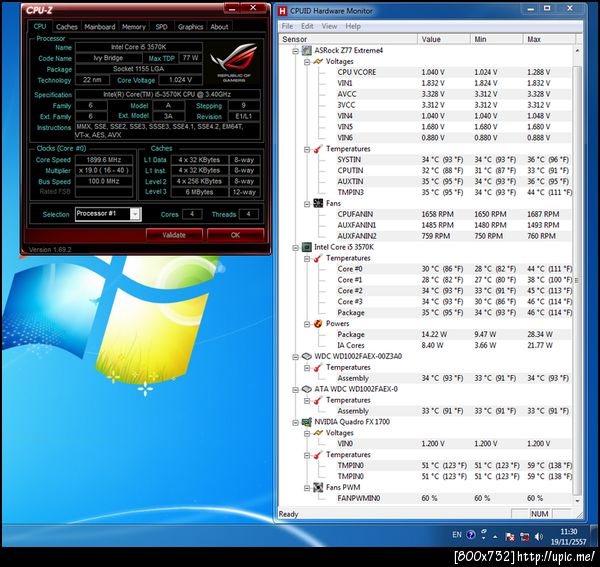Collapse the ASRock Fans group
Viewport: 600px width, 567px height.
pyautogui.click(x=307, y=204)
